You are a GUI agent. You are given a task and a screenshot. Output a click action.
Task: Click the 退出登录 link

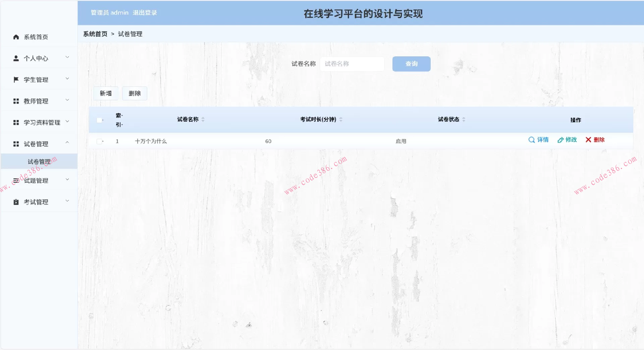tap(145, 13)
